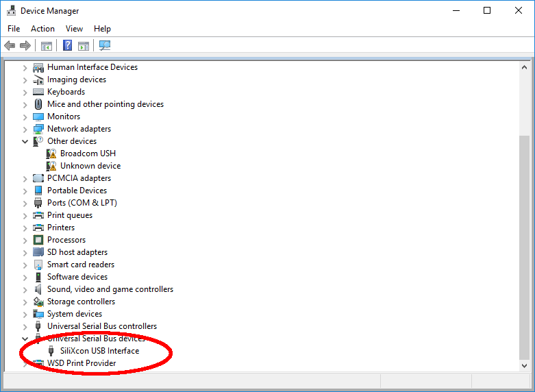Maximize the Device Manager window

(487, 10)
